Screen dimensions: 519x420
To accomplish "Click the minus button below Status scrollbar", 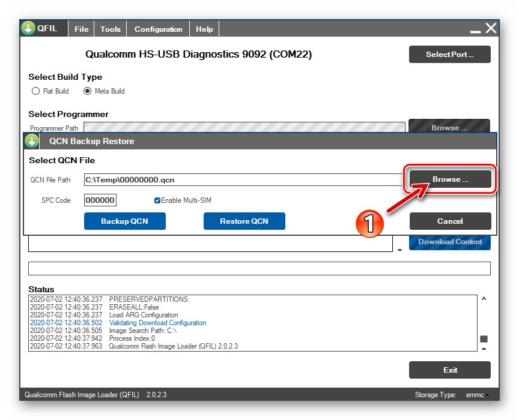I will pyautogui.click(x=484, y=349).
